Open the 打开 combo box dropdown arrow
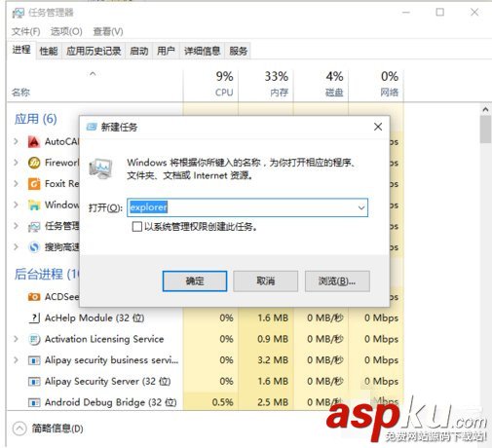This screenshot has width=492, height=448. [361, 207]
